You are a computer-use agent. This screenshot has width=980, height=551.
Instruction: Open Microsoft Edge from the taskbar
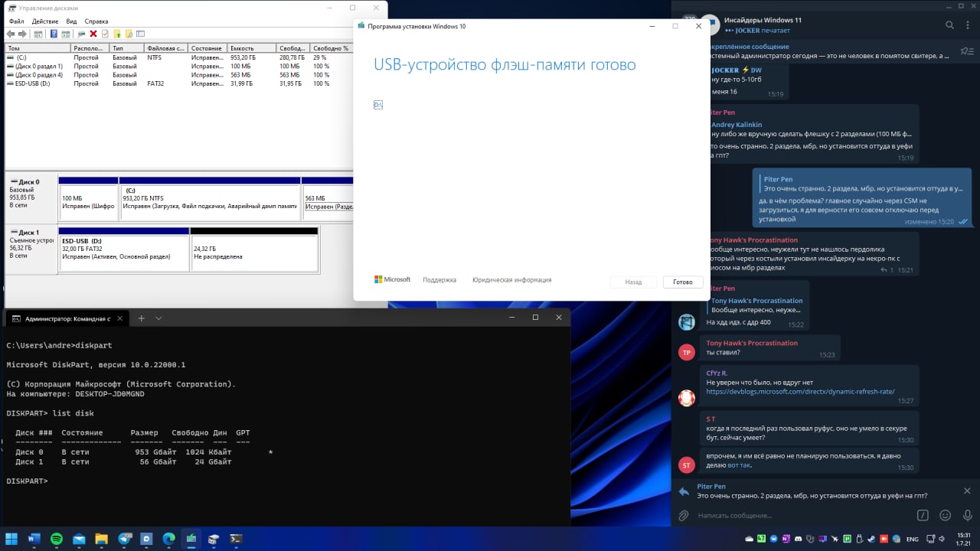(x=168, y=539)
